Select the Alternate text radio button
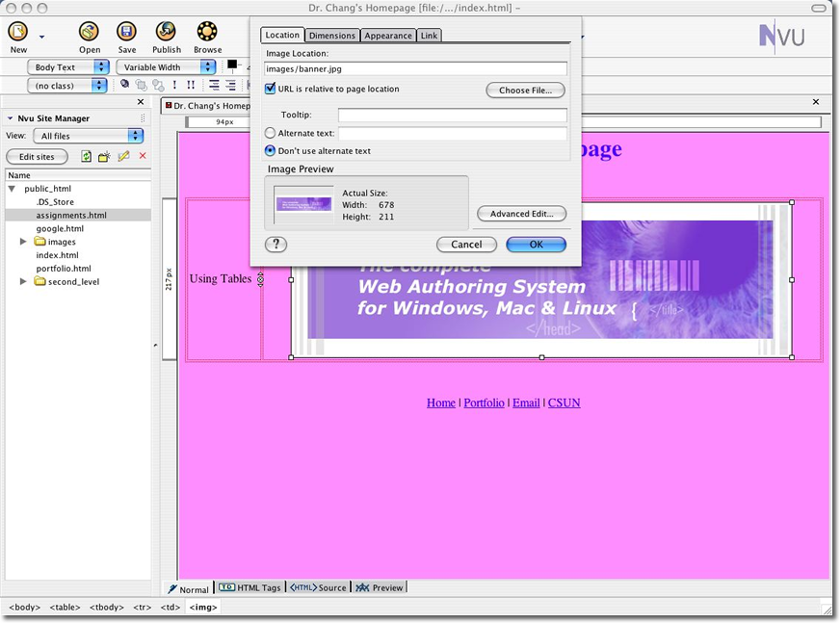Image resolution: width=840 pixels, height=623 pixels. coord(270,133)
